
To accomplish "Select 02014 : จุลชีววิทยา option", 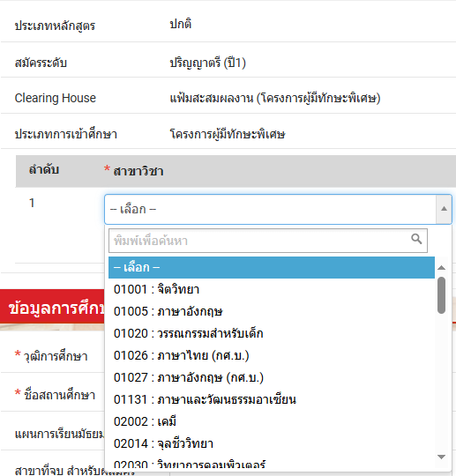I will 272,443.
